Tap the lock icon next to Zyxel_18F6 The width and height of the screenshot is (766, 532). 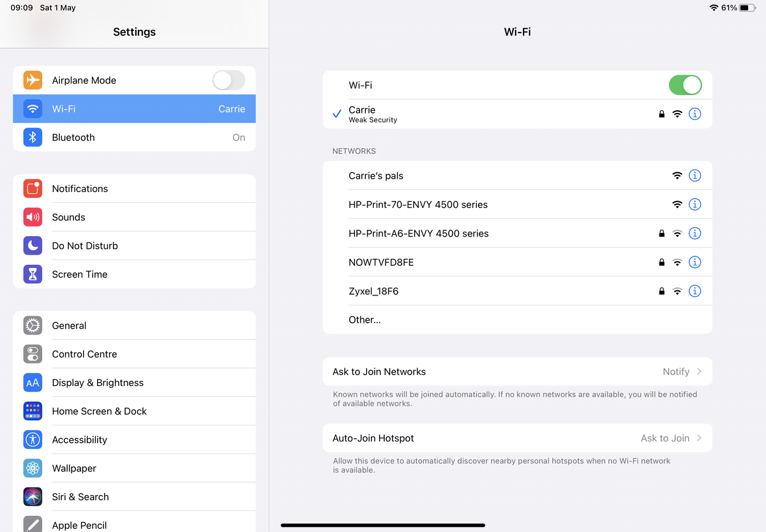(661, 291)
